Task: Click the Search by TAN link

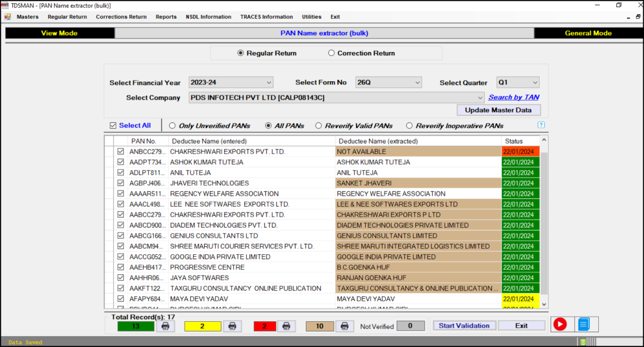Action: pyautogui.click(x=513, y=97)
